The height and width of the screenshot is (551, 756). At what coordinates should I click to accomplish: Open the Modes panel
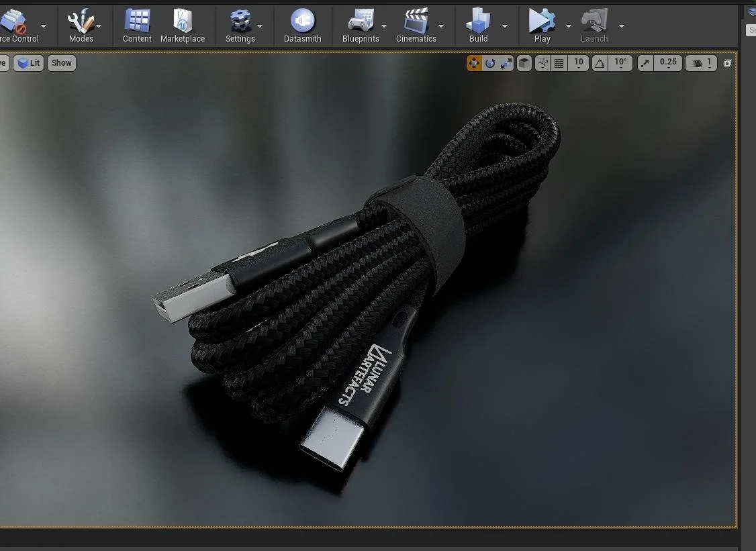click(81, 26)
